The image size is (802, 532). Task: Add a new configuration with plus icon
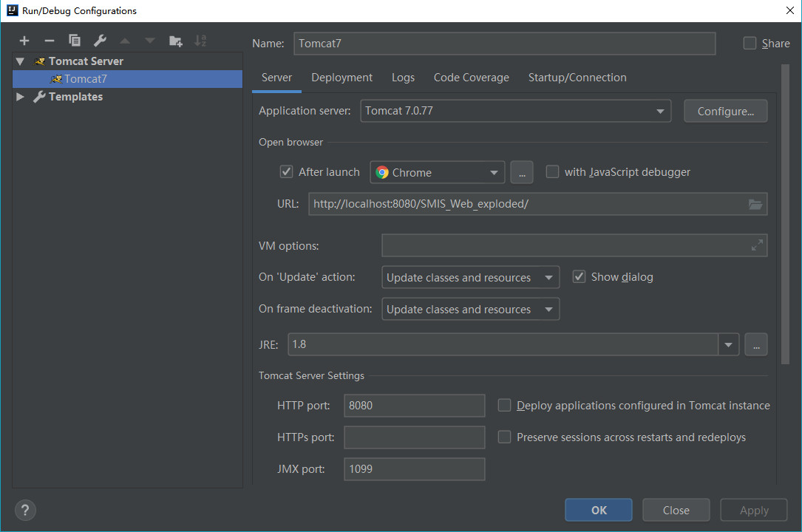click(x=24, y=41)
